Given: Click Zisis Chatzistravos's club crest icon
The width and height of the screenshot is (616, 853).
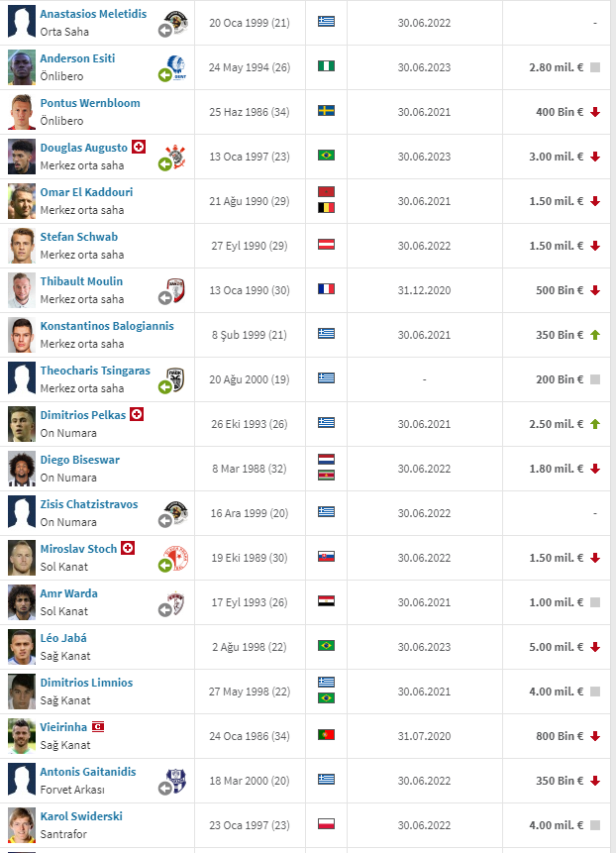Looking at the screenshot, I should point(175,513).
